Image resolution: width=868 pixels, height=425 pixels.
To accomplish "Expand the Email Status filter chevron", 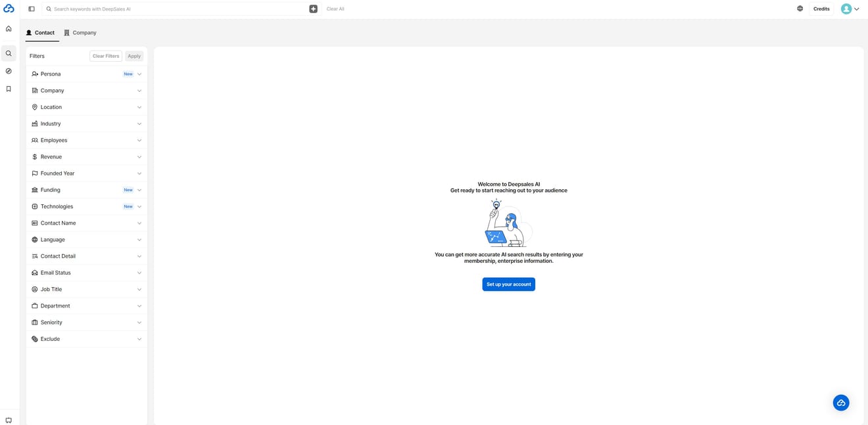I will pos(139,273).
